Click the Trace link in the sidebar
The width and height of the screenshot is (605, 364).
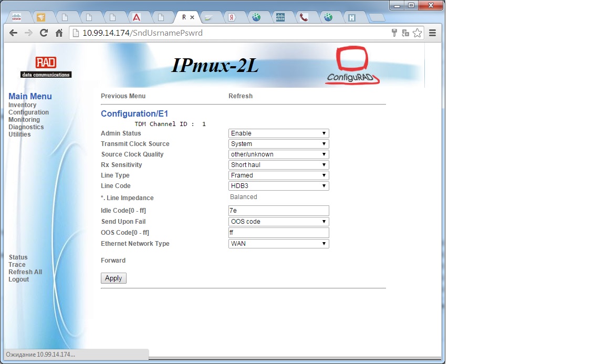(x=17, y=264)
